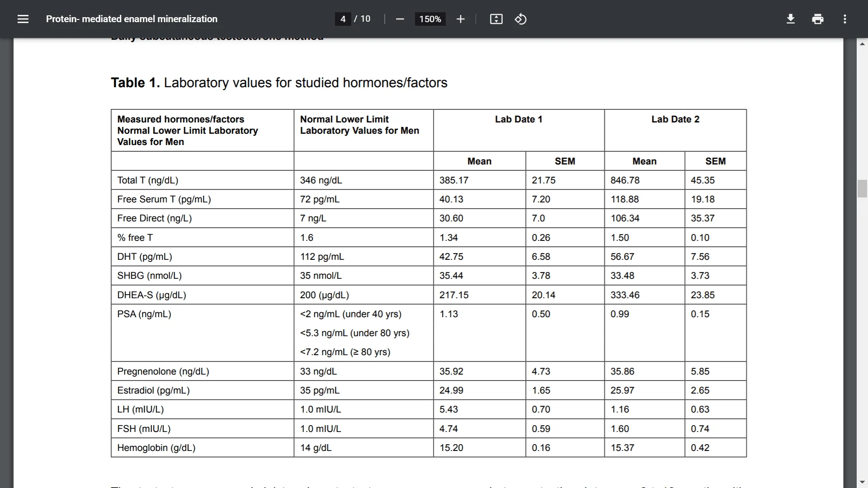Viewport: 868px width, 488px height.
Task: Click the 'FSH (mIU/L)' row label
Action: (144, 429)
